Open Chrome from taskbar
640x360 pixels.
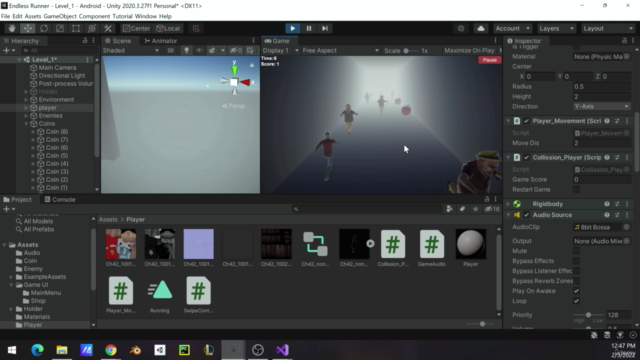tap(111, 350)
